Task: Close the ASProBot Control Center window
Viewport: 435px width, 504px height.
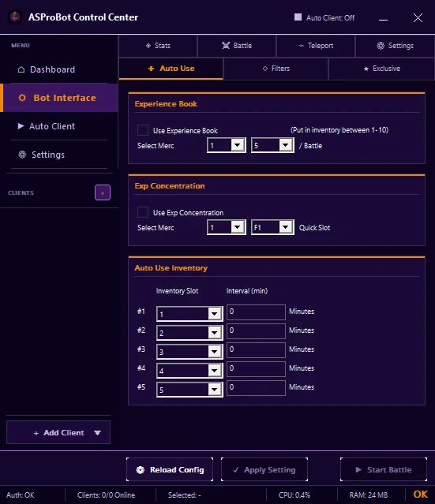Action: 418,17
